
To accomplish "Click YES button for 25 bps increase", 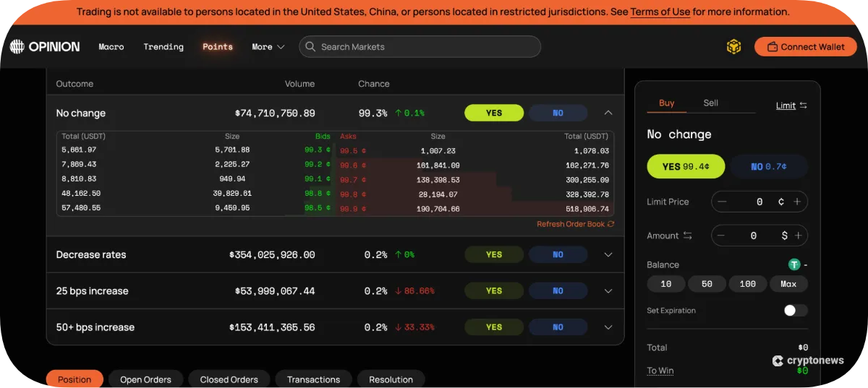I will 493,290.
